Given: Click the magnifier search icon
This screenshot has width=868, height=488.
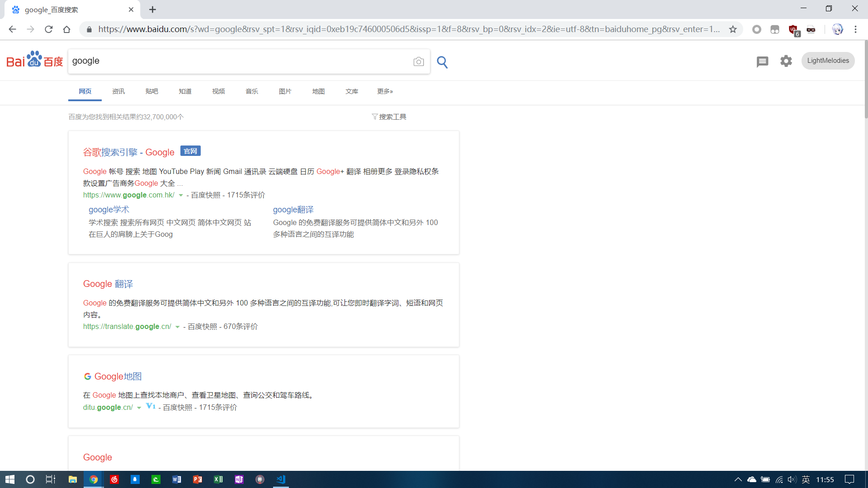Looking at the screenshot, I should (x=442, y=62).
